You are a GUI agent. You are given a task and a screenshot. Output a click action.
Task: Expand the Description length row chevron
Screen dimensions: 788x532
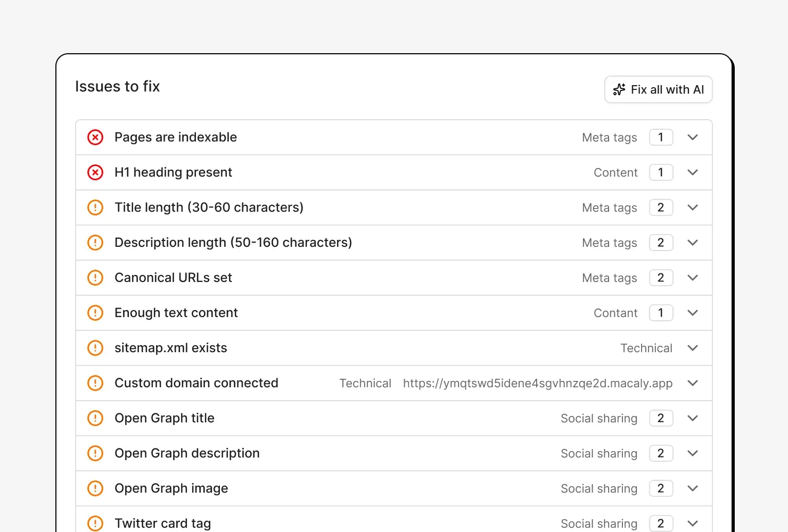coord(693,243)
